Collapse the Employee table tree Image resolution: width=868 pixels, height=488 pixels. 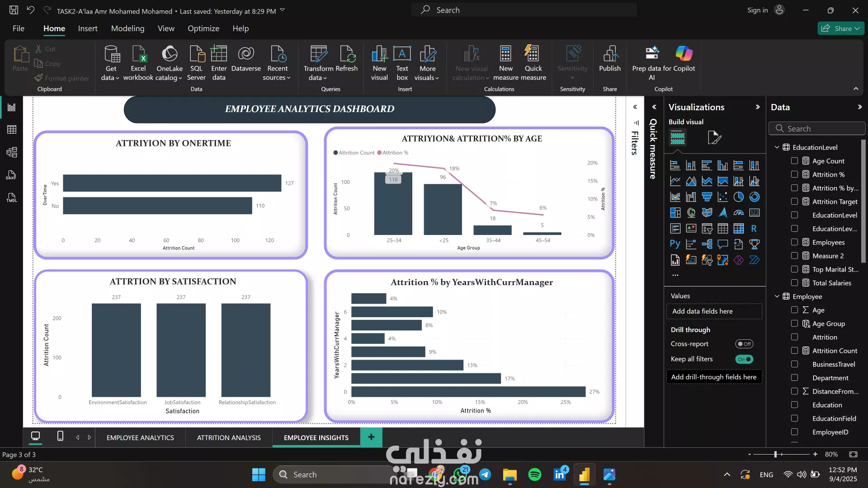[777, 296]
